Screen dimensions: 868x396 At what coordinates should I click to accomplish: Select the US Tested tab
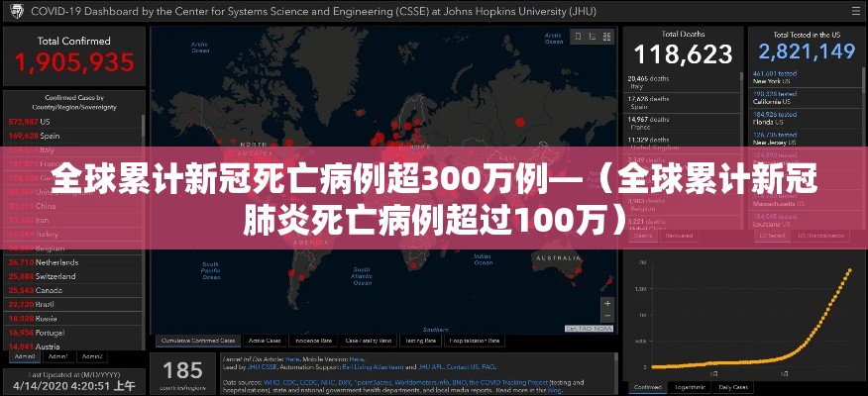772,236
